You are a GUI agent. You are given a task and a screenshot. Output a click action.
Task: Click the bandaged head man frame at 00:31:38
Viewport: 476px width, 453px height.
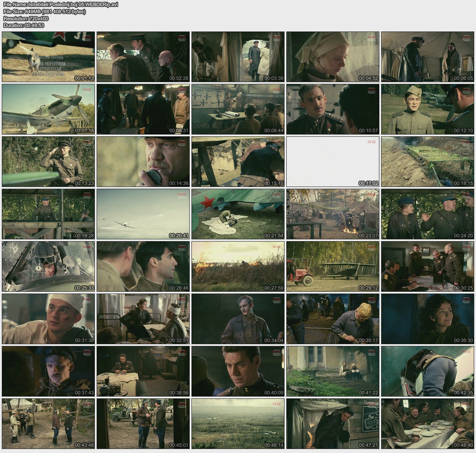pos(48,319)
